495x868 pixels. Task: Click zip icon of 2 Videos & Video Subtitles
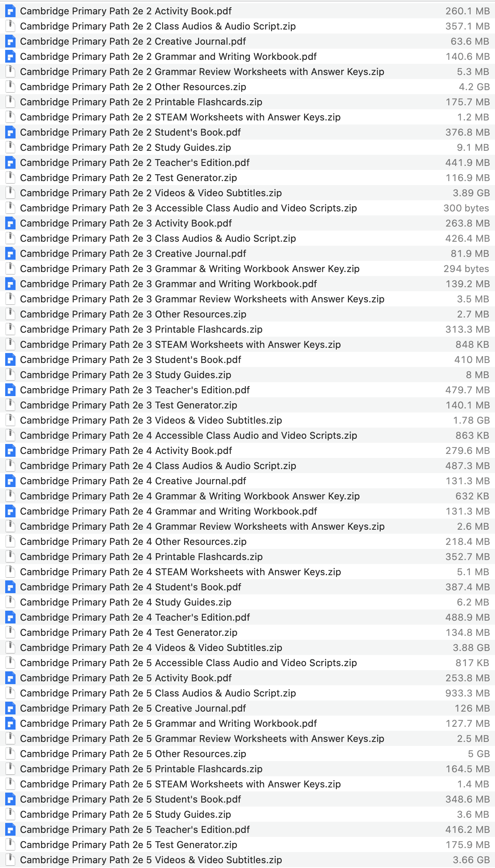tap(10, 193)
